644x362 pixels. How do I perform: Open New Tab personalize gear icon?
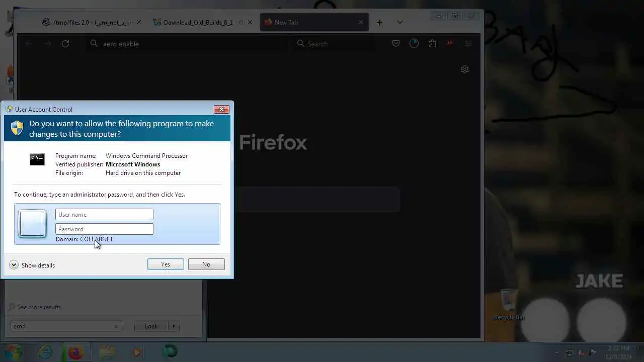click(465, 69)
